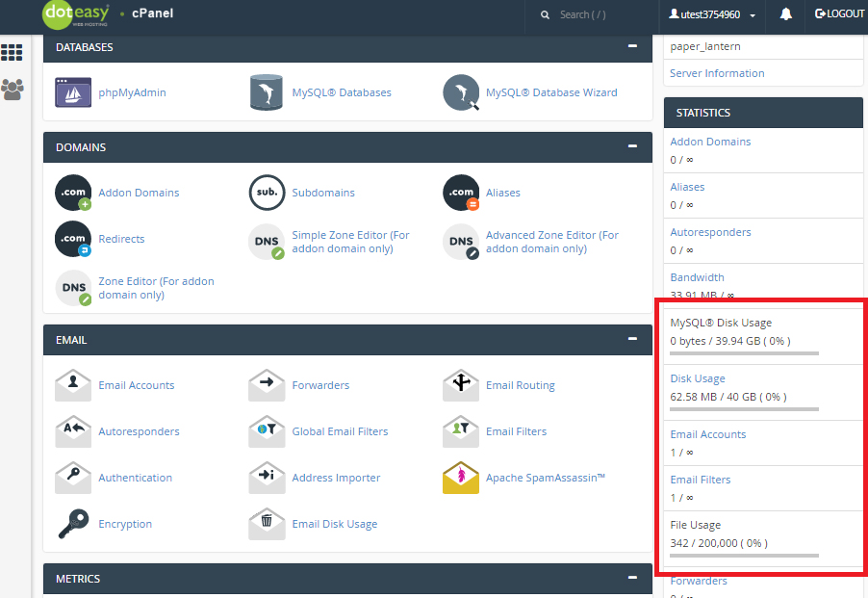Click the Global Email Filters text link
The height and width of the screenshot is (598, 868).
(x=340, y=431)
